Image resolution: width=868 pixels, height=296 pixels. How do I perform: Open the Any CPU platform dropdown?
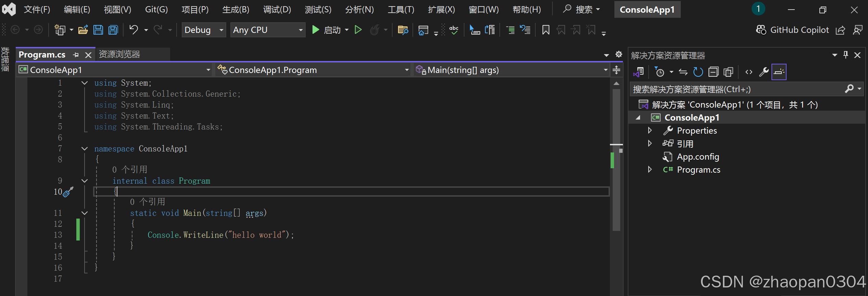click(x=268, y=30)
